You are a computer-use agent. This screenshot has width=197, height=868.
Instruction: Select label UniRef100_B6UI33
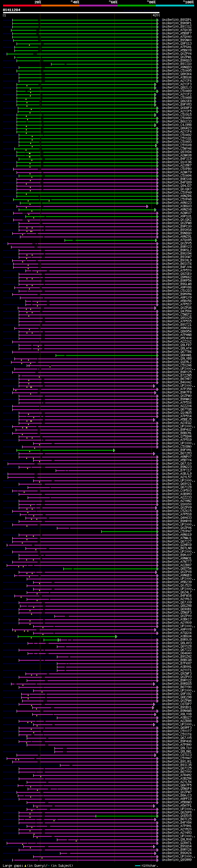pyautogui.click(x=176, y=122)
